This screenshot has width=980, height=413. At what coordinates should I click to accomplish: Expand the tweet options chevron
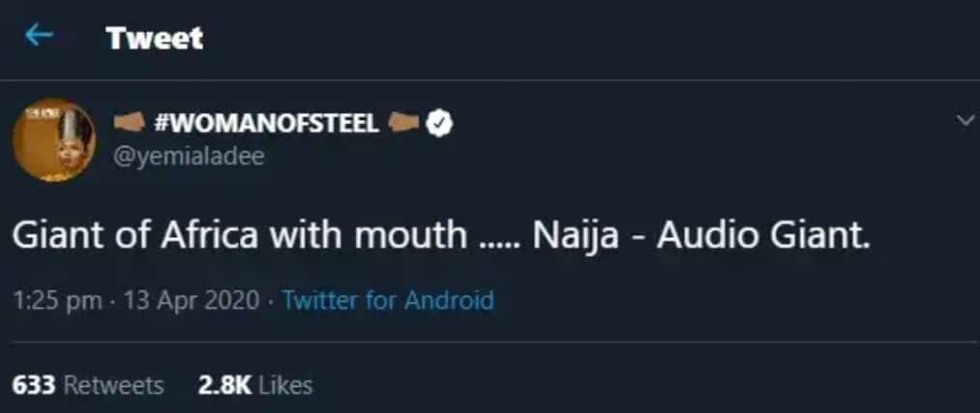tap(965, 120)
